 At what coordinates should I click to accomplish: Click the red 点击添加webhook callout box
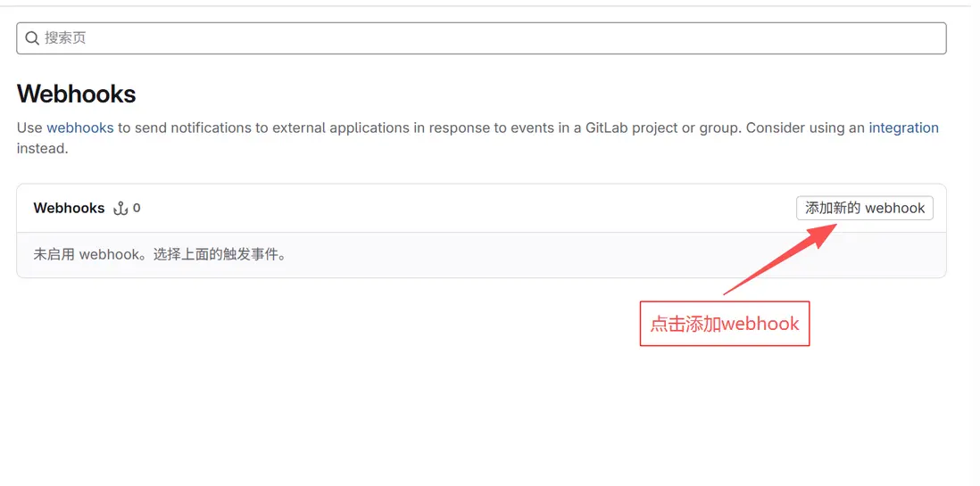[724, 324]
